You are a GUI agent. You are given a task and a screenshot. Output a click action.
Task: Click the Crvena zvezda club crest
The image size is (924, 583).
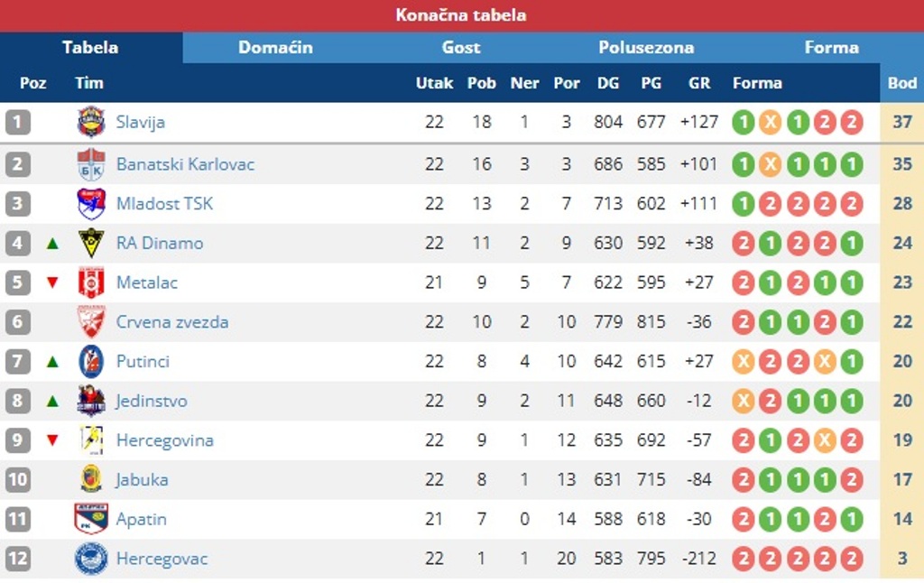coord(91,322)
